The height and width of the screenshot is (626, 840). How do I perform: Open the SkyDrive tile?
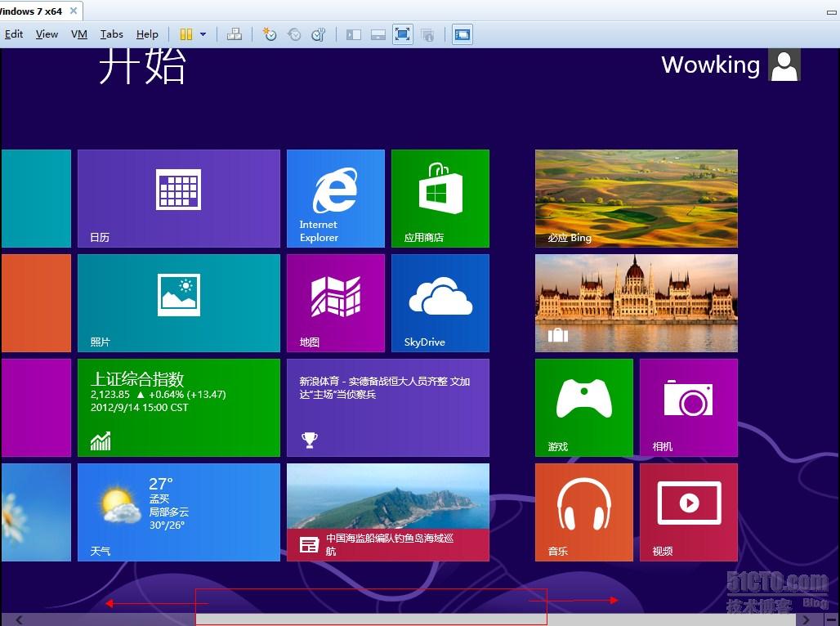tap(440, 303)
